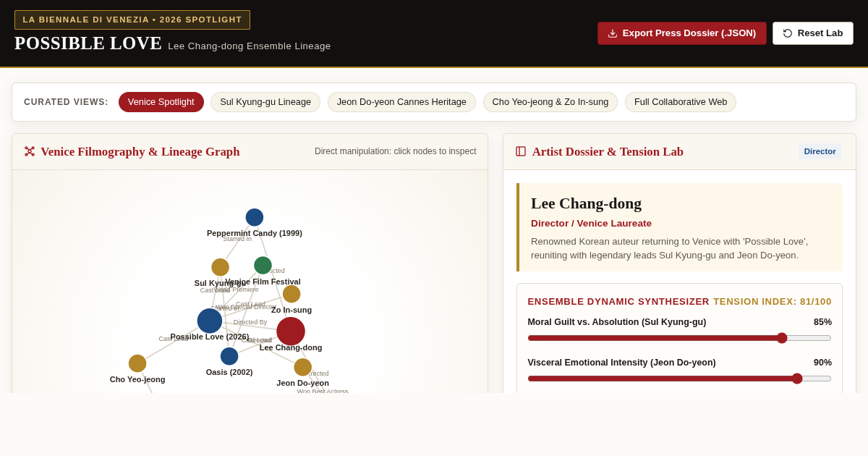Select the Venice Film Festival node

tap(263, 266)
